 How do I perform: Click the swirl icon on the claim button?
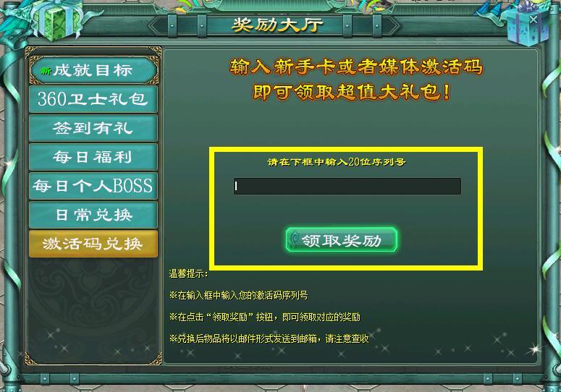(295, 240)
